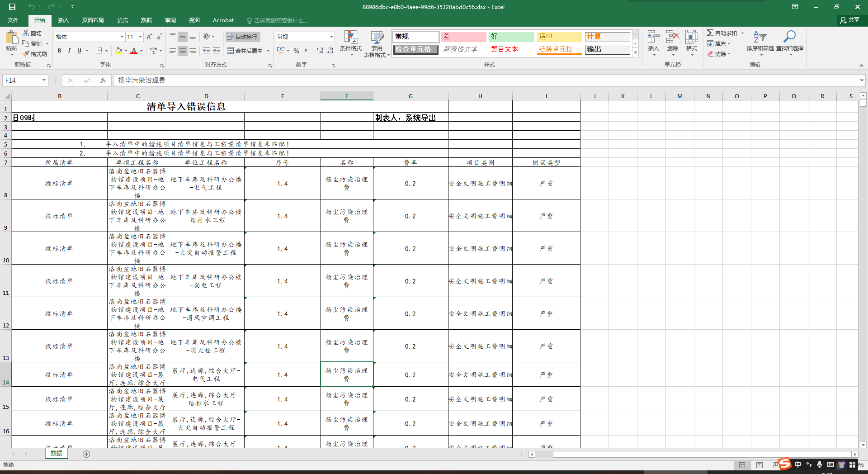Click the align right icon
Viewport: 868px width, 474px height.
coord(193,51)
